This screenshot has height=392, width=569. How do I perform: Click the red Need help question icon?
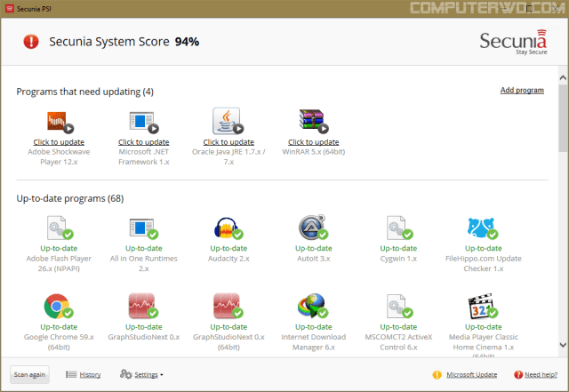(518, 374)
